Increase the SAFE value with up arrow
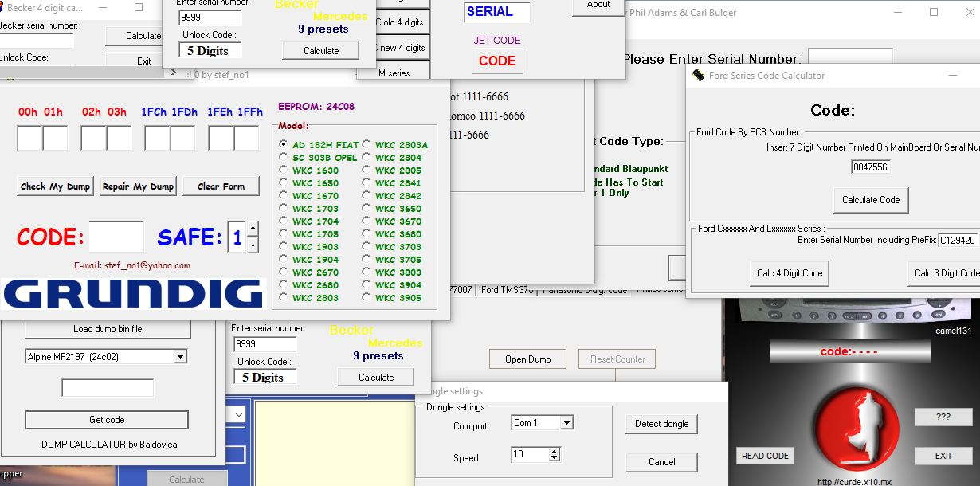 (253, 229)
